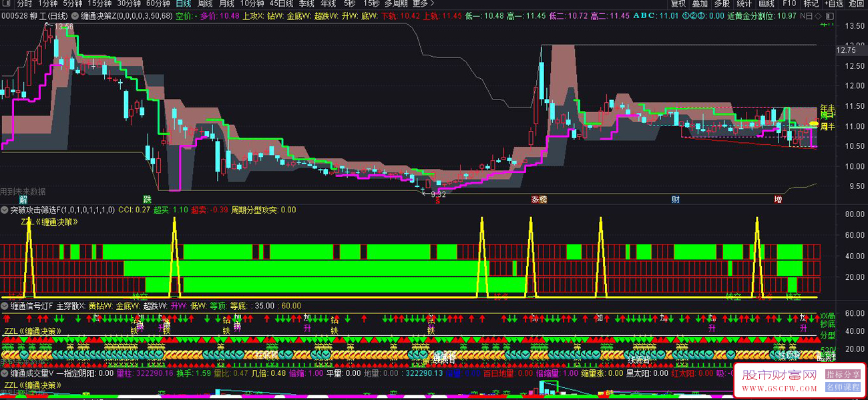This screenshot has width=868, height=400.
Task: Click the panel icon left of 分时
Action: pos(6,3)
